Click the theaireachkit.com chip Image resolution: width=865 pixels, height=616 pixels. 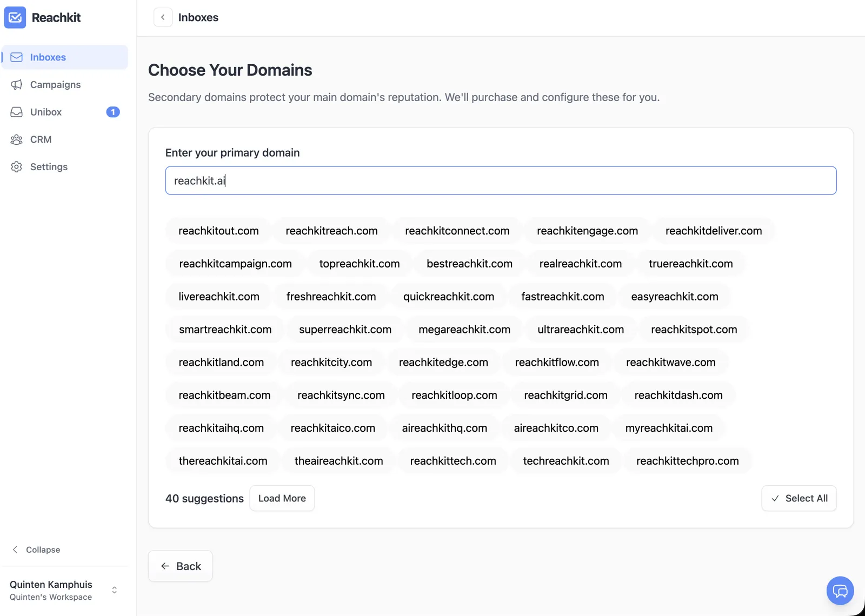tap(339, 461)
